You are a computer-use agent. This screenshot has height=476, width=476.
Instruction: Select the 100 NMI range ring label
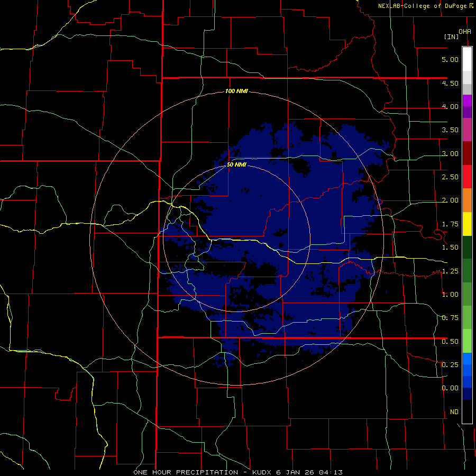(236, 91)
